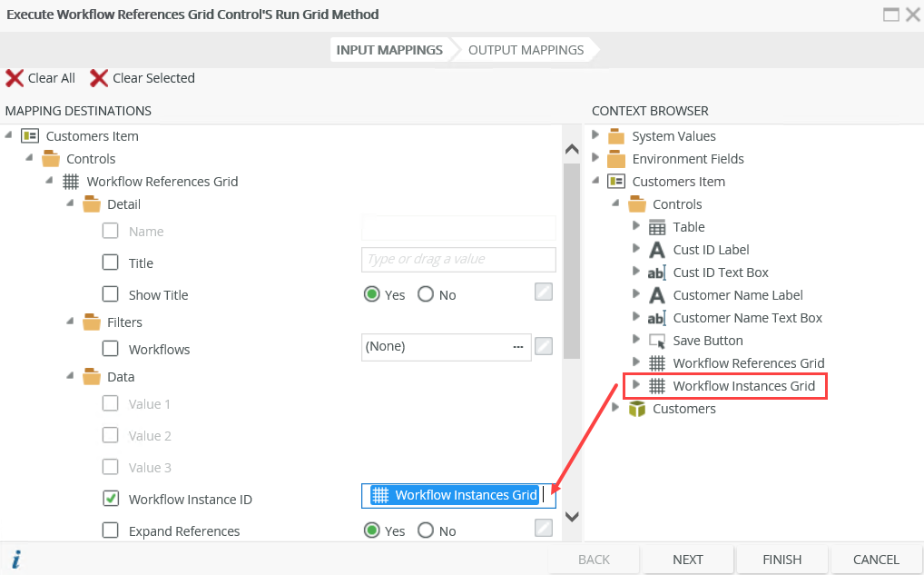Click the info icon at bottom left

[15, 560]
